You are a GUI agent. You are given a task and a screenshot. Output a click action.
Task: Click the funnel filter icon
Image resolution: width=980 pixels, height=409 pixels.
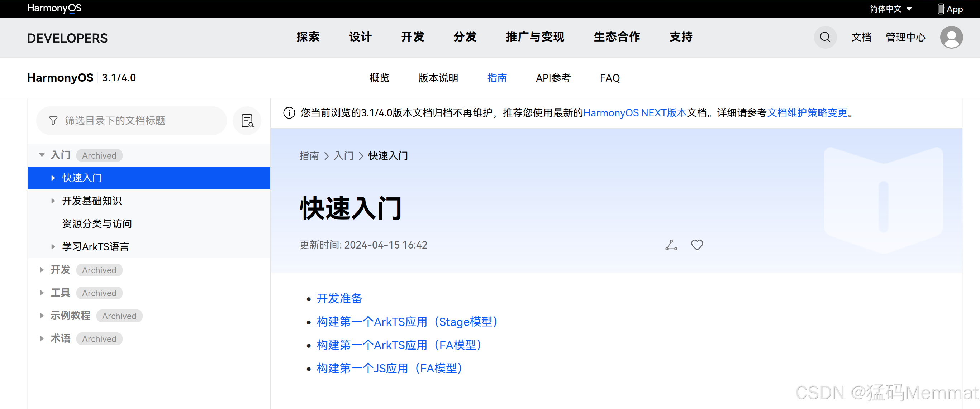point(53,120)
